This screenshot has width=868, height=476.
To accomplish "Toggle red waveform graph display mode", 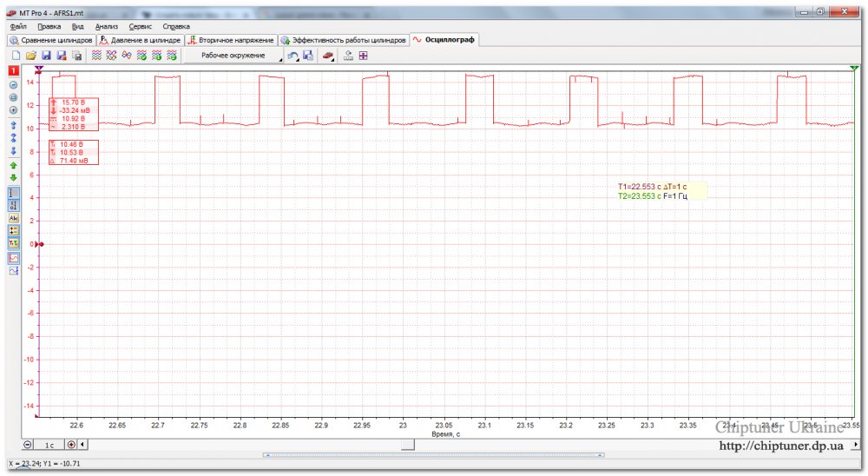I will click(x=13, y=258).
